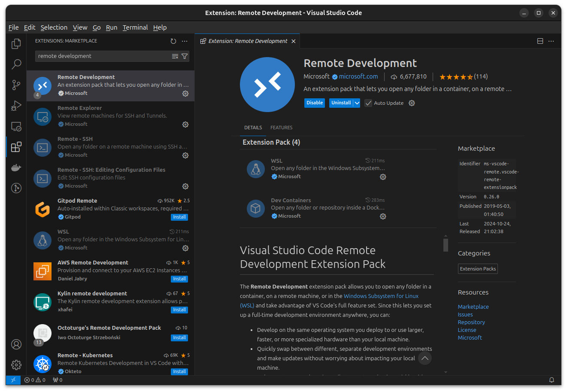Follow the Windows Subsystem for Linux link
Viewport: 567px width, 392px height.
pyautogui.click(x=381, y=296)
